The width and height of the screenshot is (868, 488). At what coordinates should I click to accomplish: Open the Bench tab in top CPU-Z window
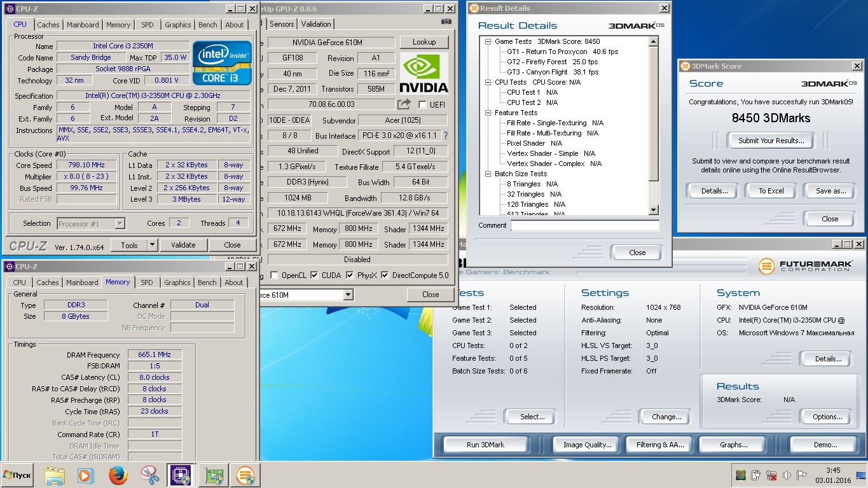coord(208,25)
